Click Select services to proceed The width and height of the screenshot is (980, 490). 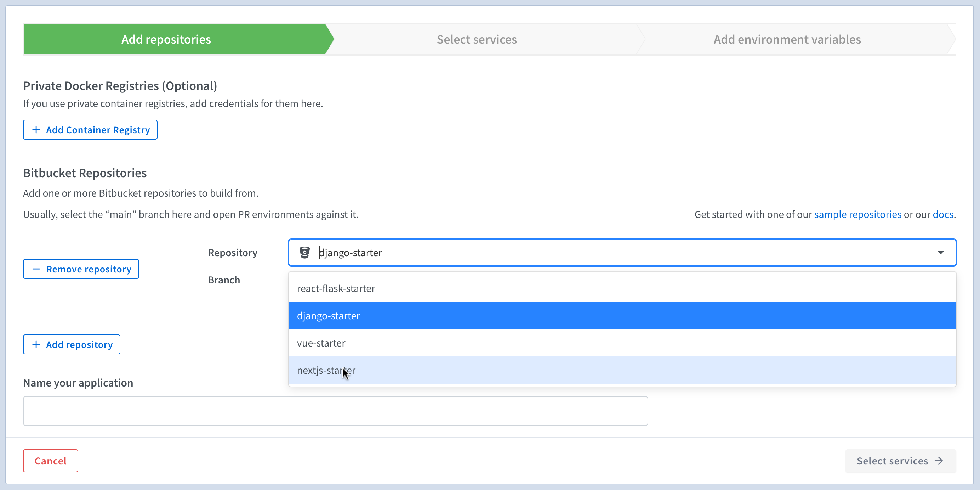(893, 461)
